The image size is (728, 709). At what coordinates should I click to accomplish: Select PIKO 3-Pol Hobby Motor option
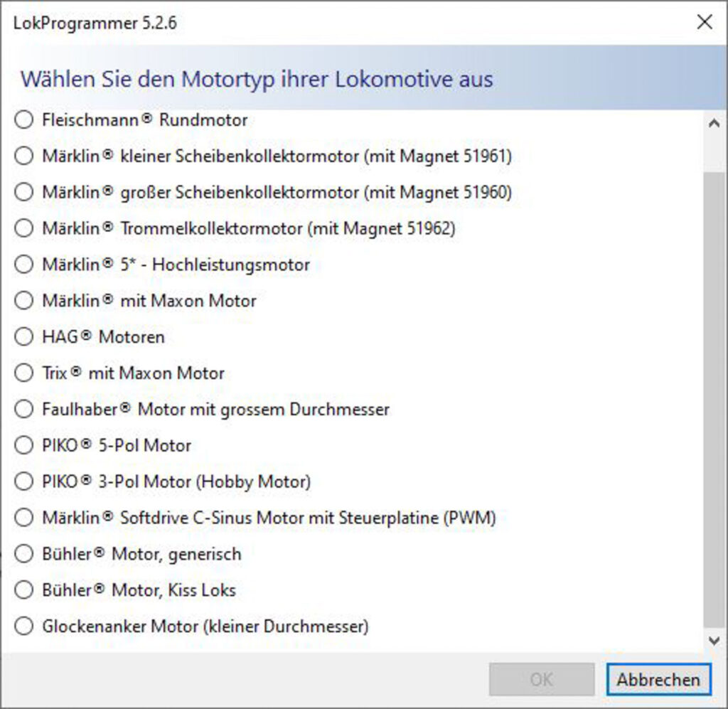tap(23, 481)
